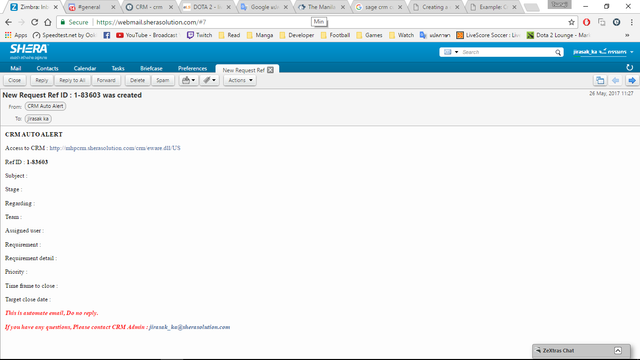Image resolution: width=640 pixels, height=360 pixels.
Task: Click the CRM Auto Alert sender bubble
Action: tap(45, 106)
